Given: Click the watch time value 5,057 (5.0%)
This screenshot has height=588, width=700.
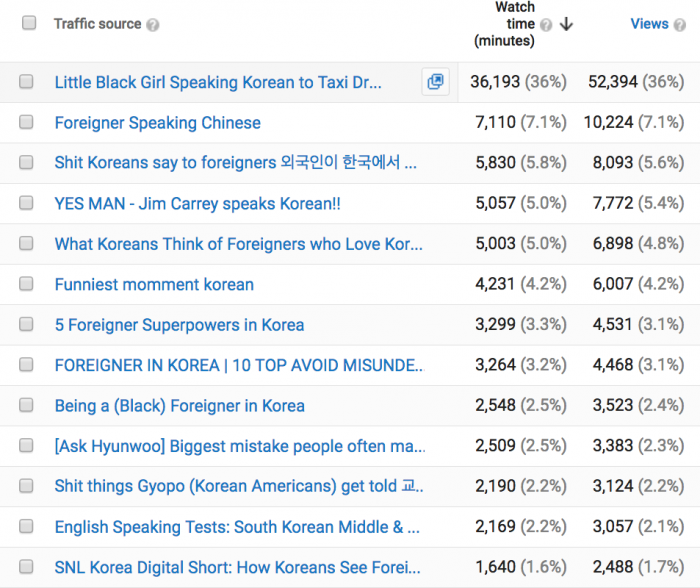Looking at the screenshot, I should (521, 203).
